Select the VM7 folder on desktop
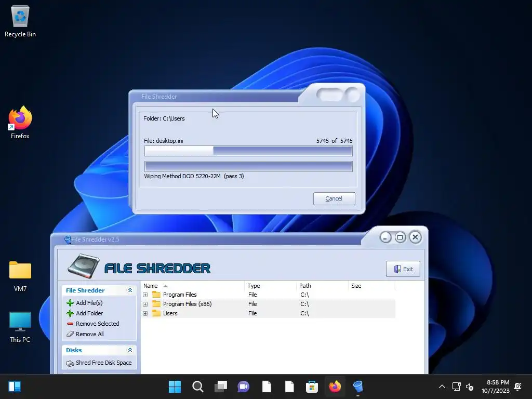Viewport: 532px width, 399px height. point(20,276)
